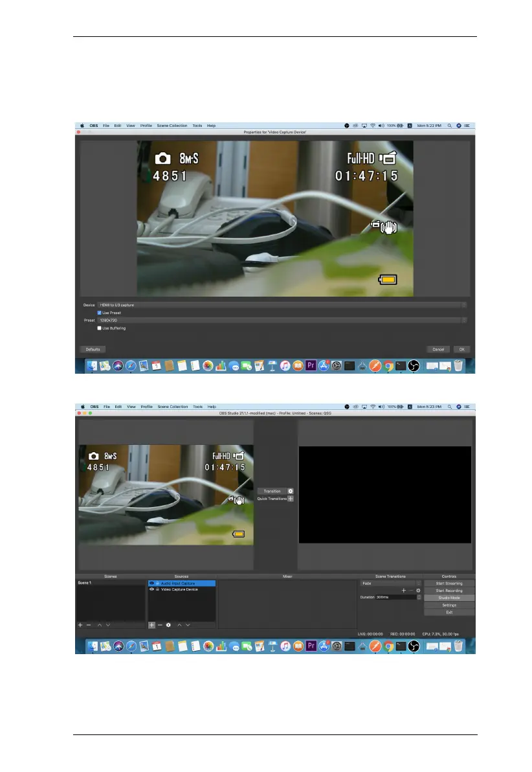
Task: Enable the Use Buffering checkbox
Action: [x=99, y=328]
